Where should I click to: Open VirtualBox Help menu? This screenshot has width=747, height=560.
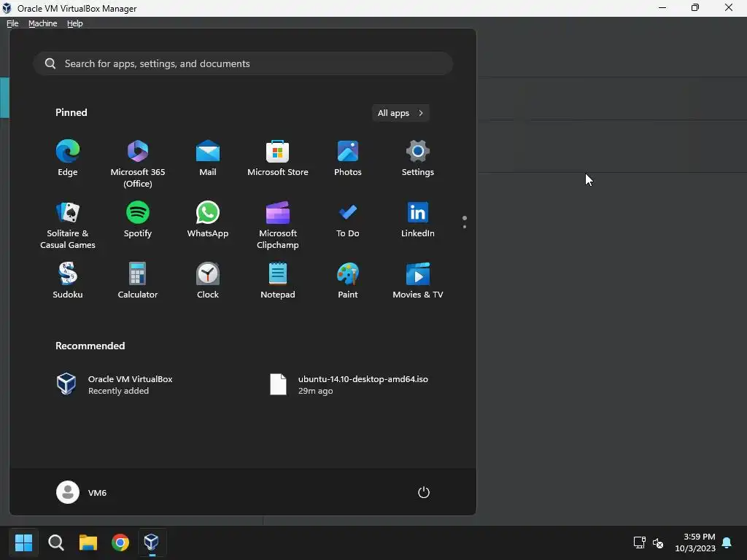tap(75, 23)
